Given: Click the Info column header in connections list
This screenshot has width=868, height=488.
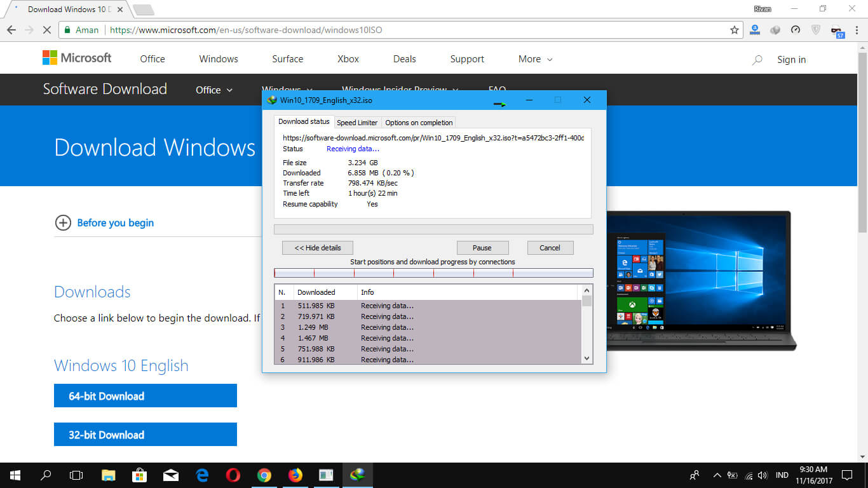Looking at the screenshot, I should coord(468,292).
